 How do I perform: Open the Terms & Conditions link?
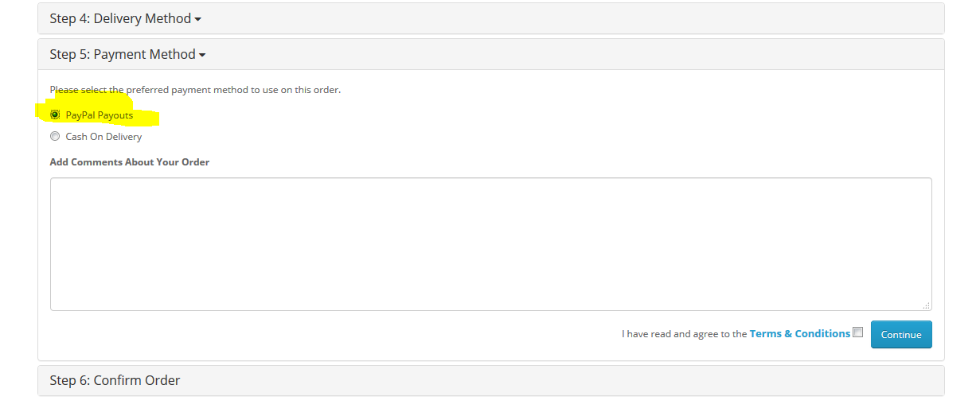(800, 333)
